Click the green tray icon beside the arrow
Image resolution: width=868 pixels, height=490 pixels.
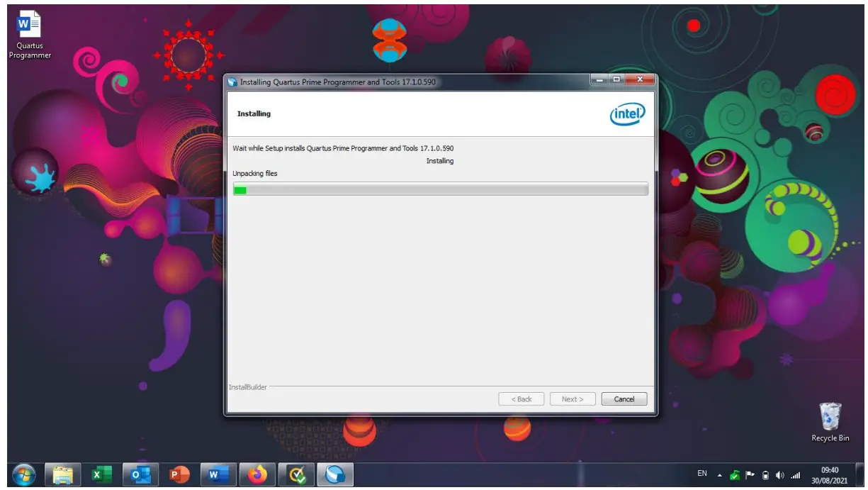(734, 474)
